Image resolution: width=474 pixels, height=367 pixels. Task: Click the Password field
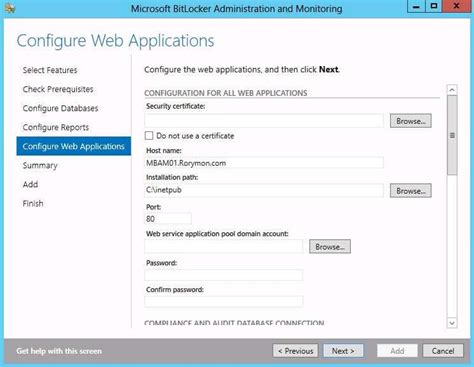click(x=224, y=275)
